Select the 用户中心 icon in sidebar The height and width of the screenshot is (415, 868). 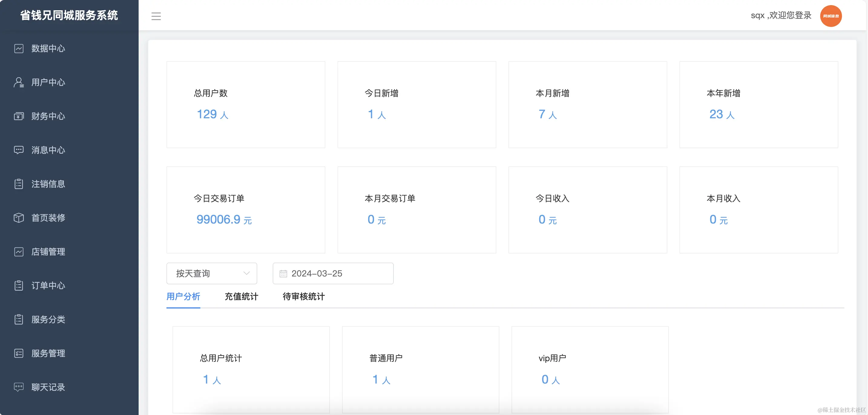pos(19,82)
